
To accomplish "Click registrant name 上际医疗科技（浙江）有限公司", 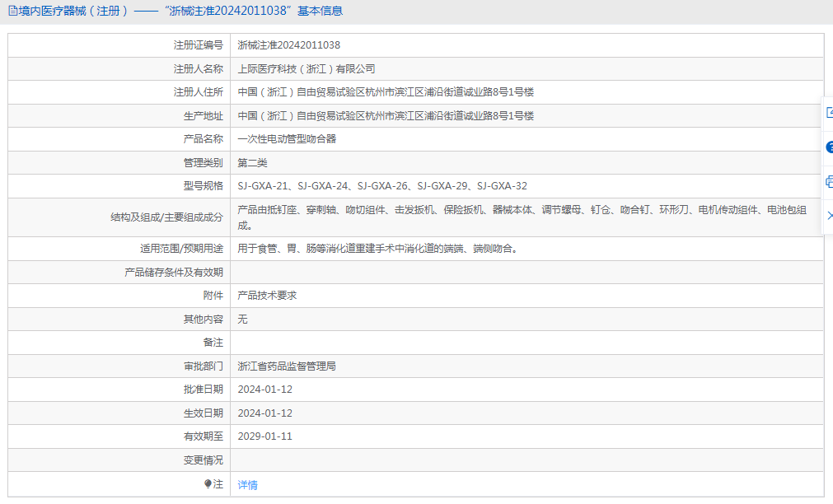I will [x=307, y=69].
